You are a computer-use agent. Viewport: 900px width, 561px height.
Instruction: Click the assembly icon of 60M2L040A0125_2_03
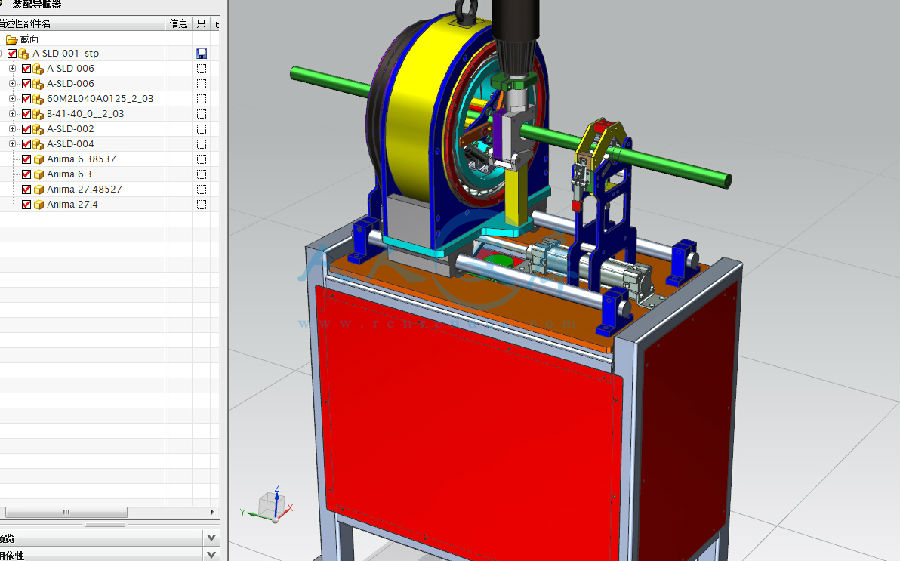point(39,99)
